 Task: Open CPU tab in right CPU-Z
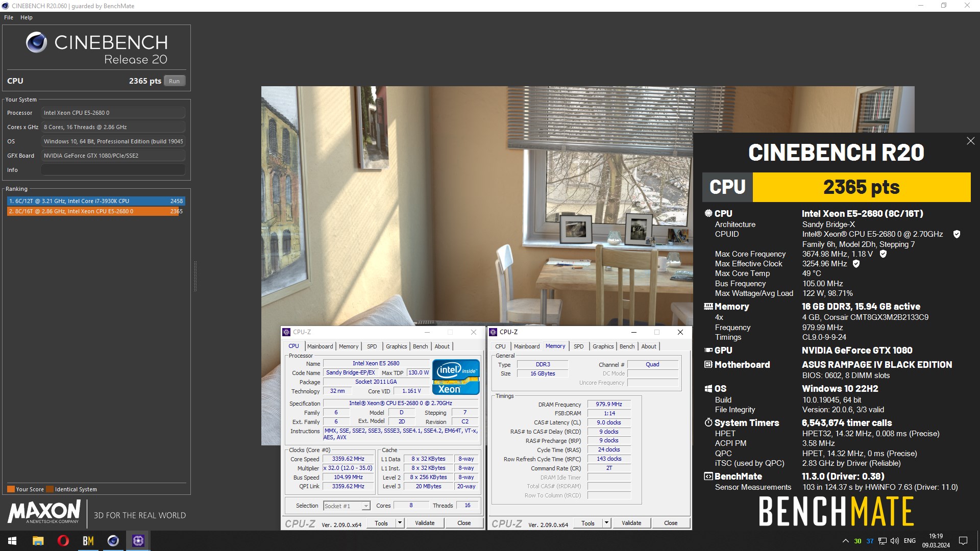[500, 346]
